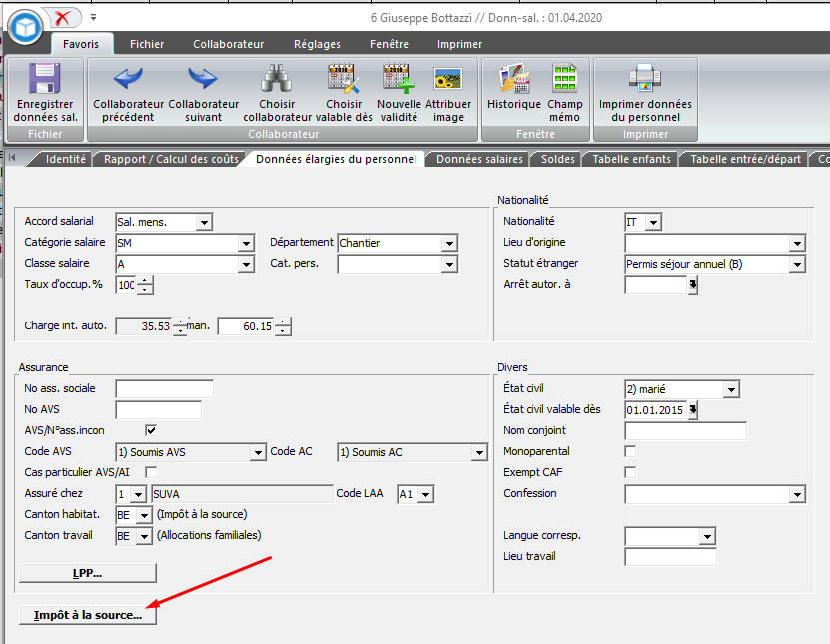Expand Statut étranger dropdown

(797, 264)
